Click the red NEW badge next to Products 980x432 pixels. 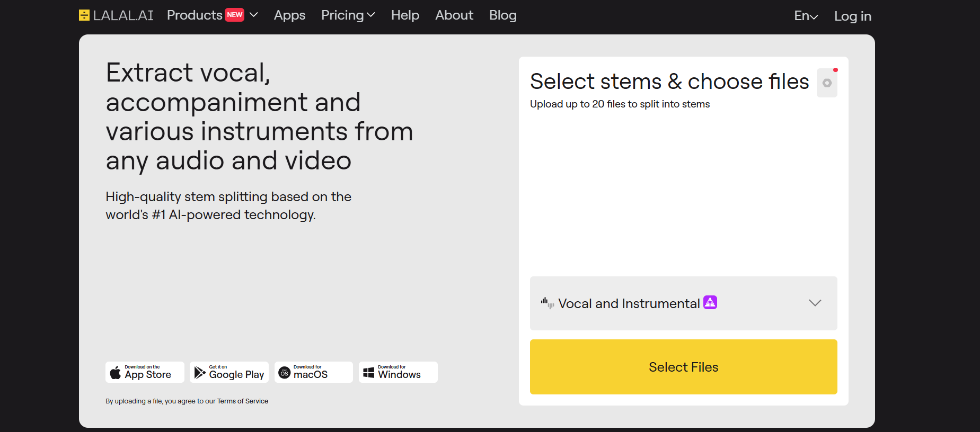[235, 15]
